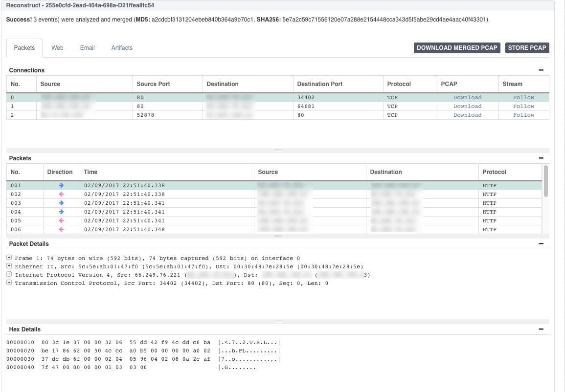Image resolution: width=565 pixels, height=392 pixels.
Task: Click the resize handle above Hex Details
Action: (x=278, y=322)
